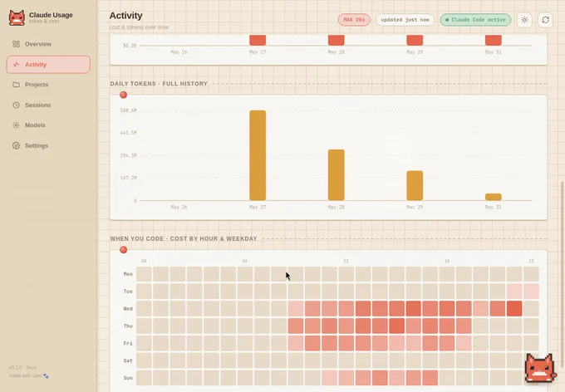Image resolution: width=565 pixels, height=392 pixels.
Task: Click the Models sparkle icon
Action: point(17,125)
